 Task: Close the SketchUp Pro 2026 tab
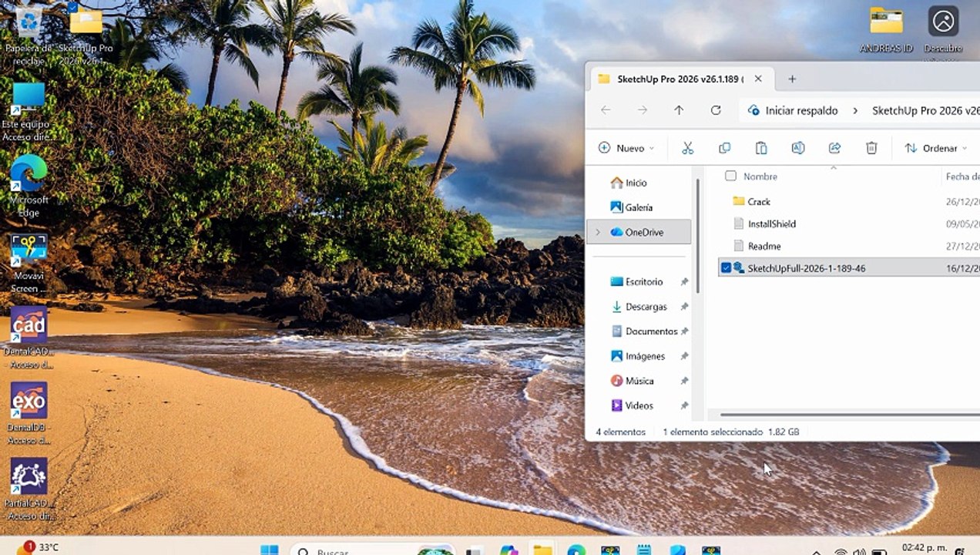click(758, 79)
